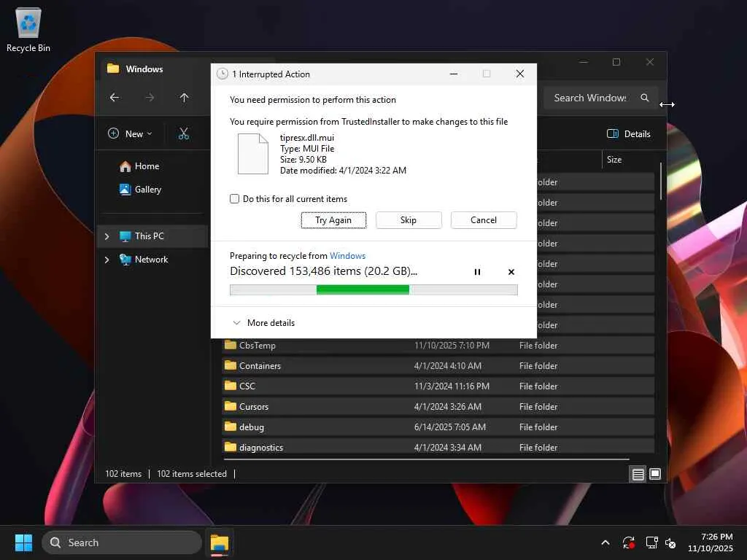
Task: Click the green progress bar
Action: (373, 290)
